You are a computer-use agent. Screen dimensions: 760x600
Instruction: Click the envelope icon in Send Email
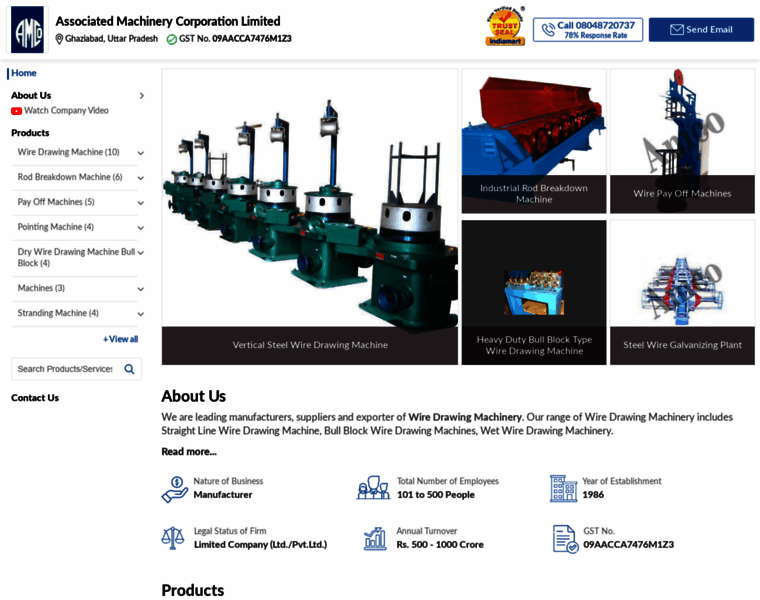click(x=677, y=30)
